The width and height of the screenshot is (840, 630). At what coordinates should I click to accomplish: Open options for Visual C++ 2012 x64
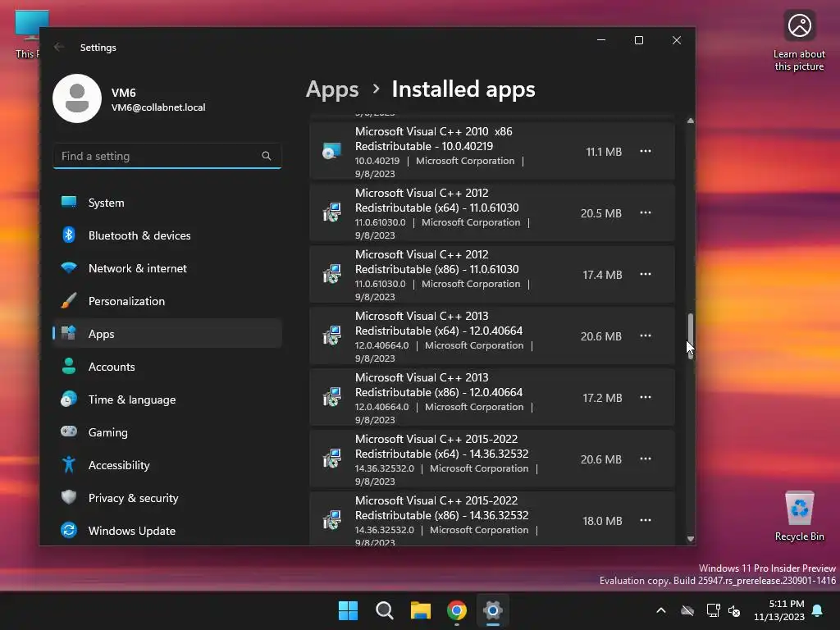point(646,212)
